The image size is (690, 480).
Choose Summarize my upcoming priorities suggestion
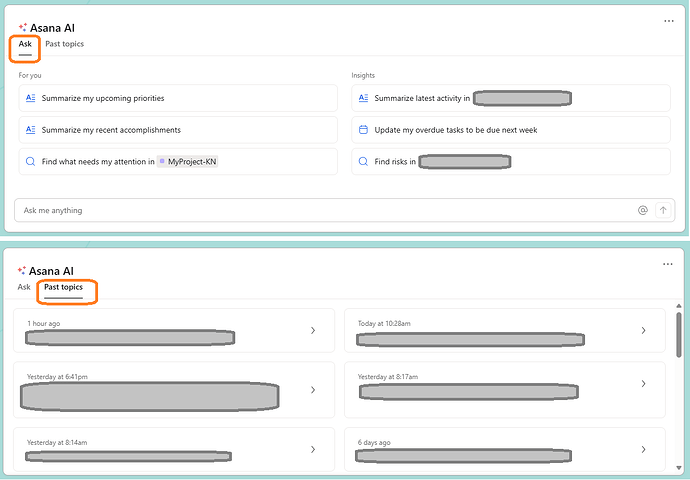(178, 98)
